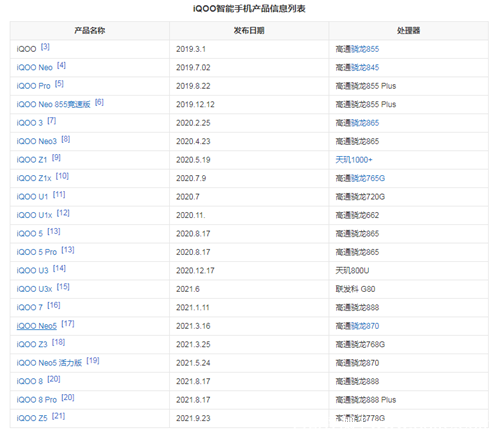Click the iQOO Neo 855 racing edition link
500x438 pixels.
[53, 104]
